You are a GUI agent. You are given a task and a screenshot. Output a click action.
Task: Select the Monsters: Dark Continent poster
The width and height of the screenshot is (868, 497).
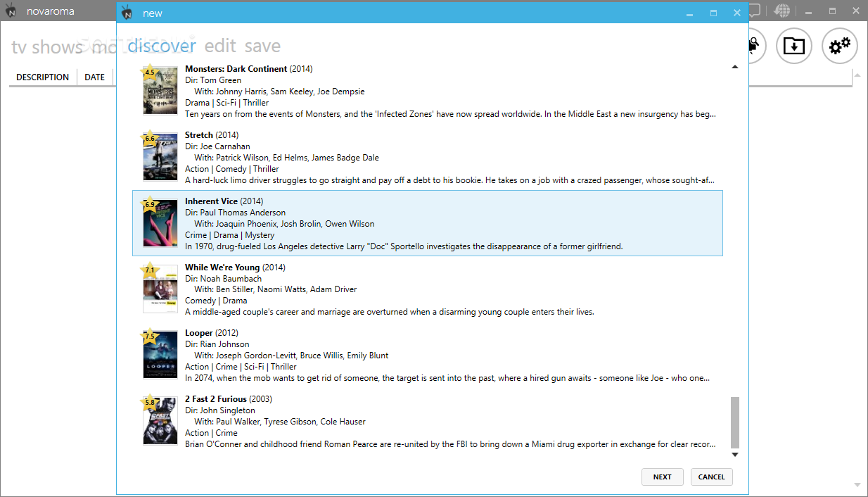pos(161,92)
